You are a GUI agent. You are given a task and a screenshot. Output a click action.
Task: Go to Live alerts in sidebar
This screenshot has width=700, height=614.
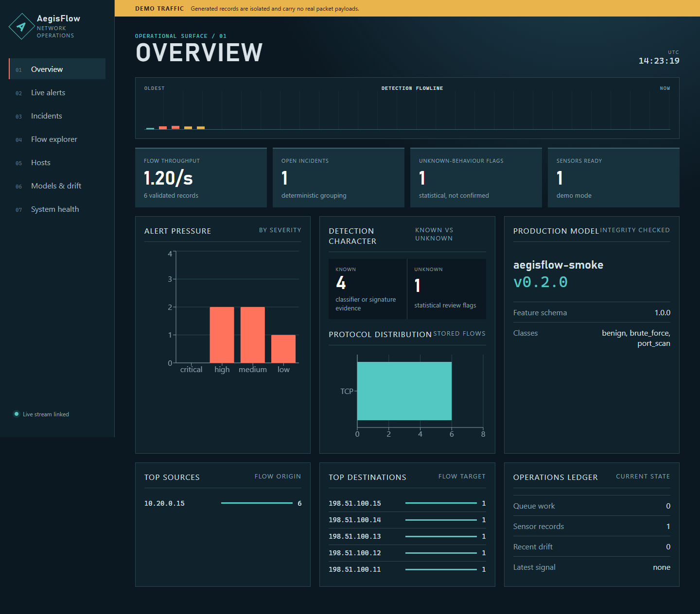57,92
